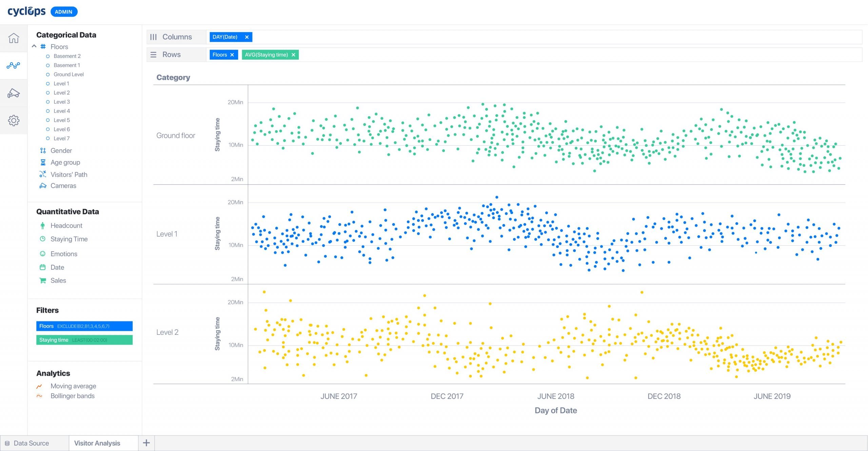Switch to the Data Source tab

tap(31, 443)
